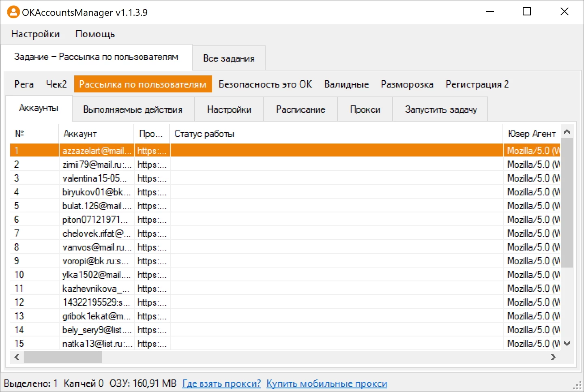
Task: Select the Безопасность это ОК task
Action: click(x=265, y=84)
